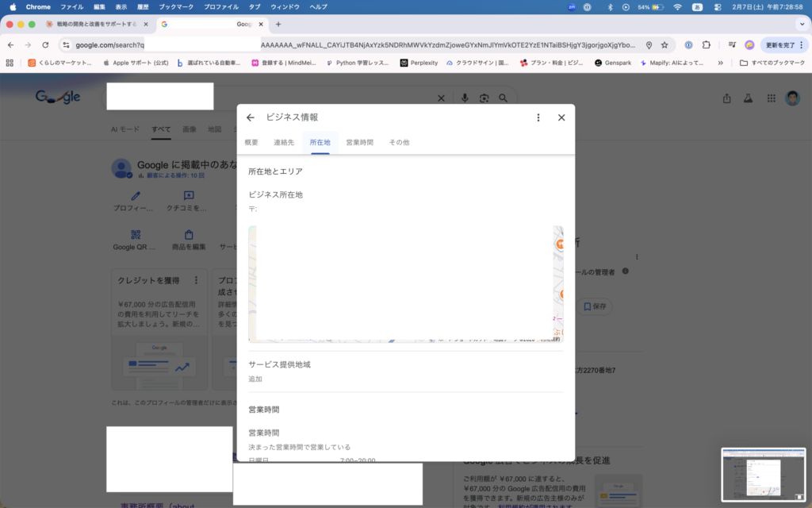Bookmark this page with the star icon
The height and width of the screenshot is (508, 812).
[x=665, y=45]
